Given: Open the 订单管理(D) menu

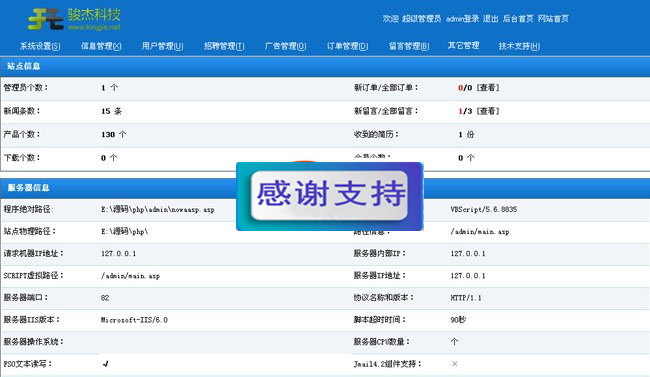Looking at the screenshot, I should click(x=347, y=46).
